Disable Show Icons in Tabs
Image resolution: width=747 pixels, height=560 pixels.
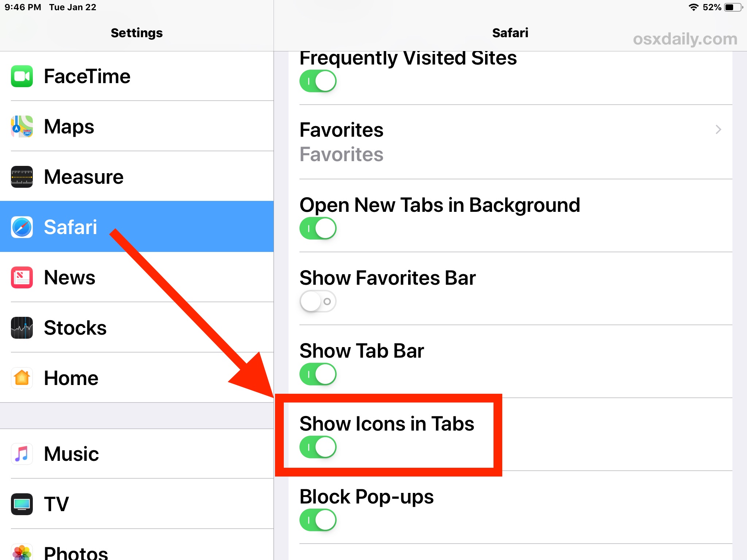pos(318,447)
